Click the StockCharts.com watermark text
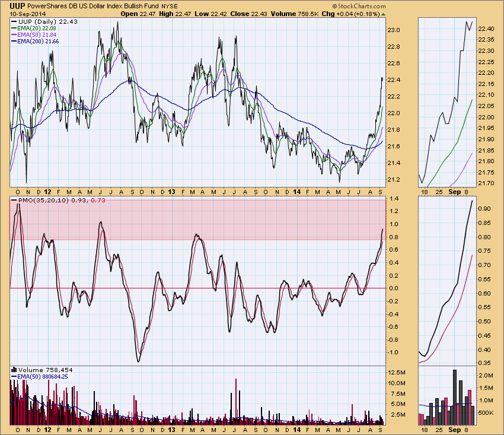This screenshot has width=504, height=435. [359, 6]
